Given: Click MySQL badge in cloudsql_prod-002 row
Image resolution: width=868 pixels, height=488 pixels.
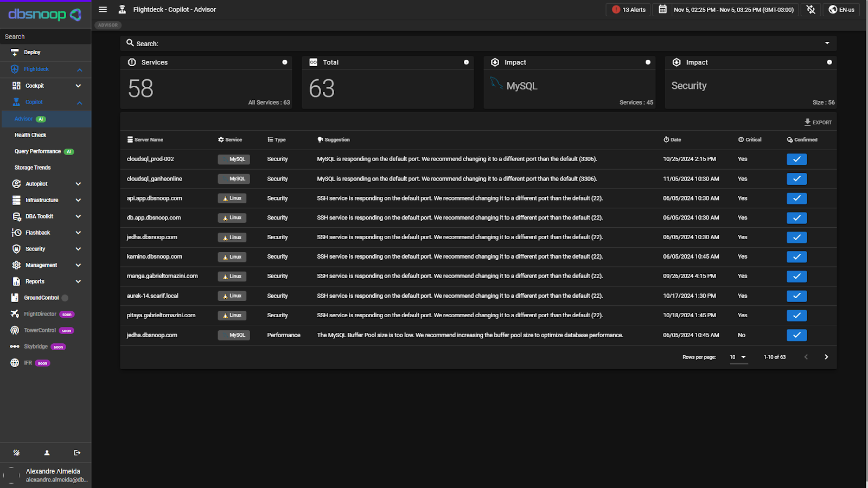Looking at the screenshot, I should tap(234, 159).
